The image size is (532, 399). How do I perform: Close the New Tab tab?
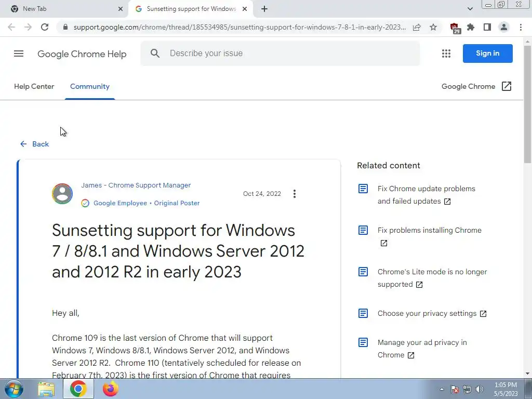click(121, 9)
